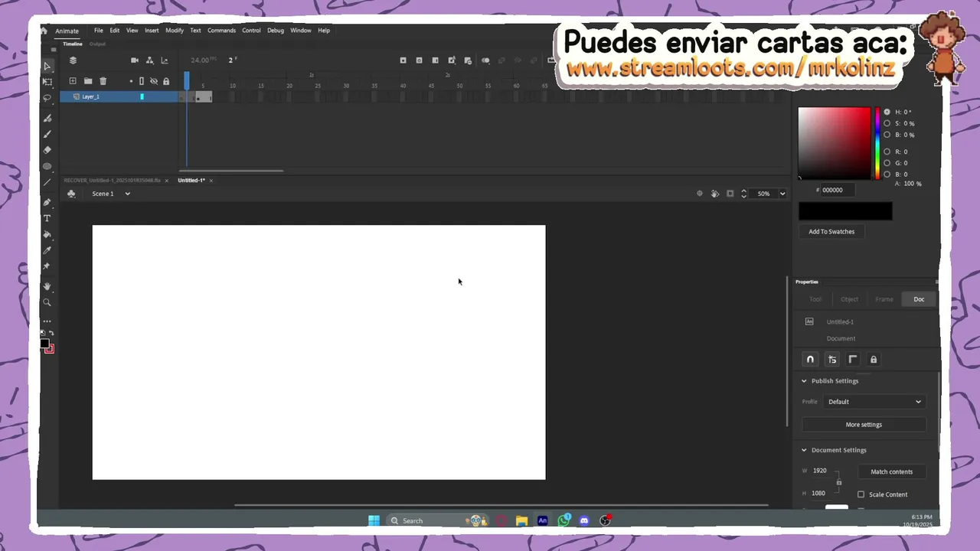Delete layer with the trash icon
Viewport: 980px width, 551px height.
[x=103, y=80]
